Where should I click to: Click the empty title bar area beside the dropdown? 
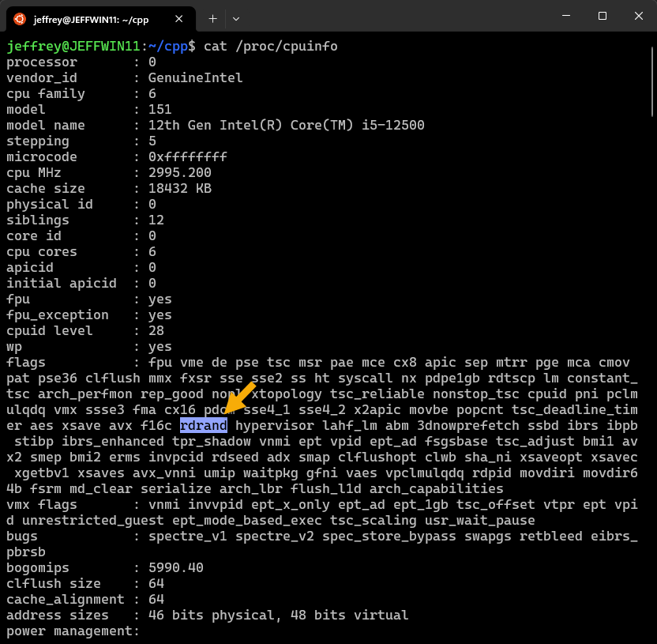(395, 17)
